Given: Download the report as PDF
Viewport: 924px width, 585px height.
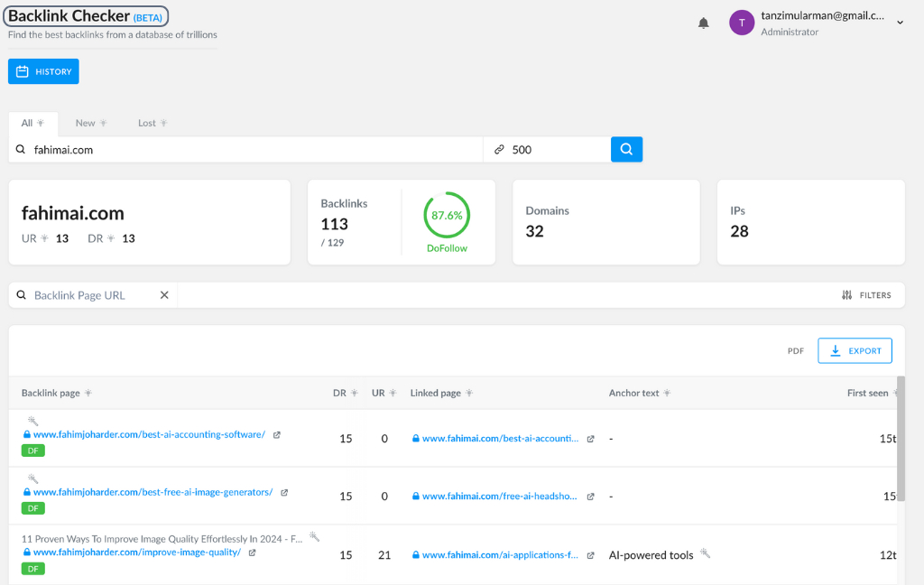Looking at the screenshot, I should coord(795,351).
